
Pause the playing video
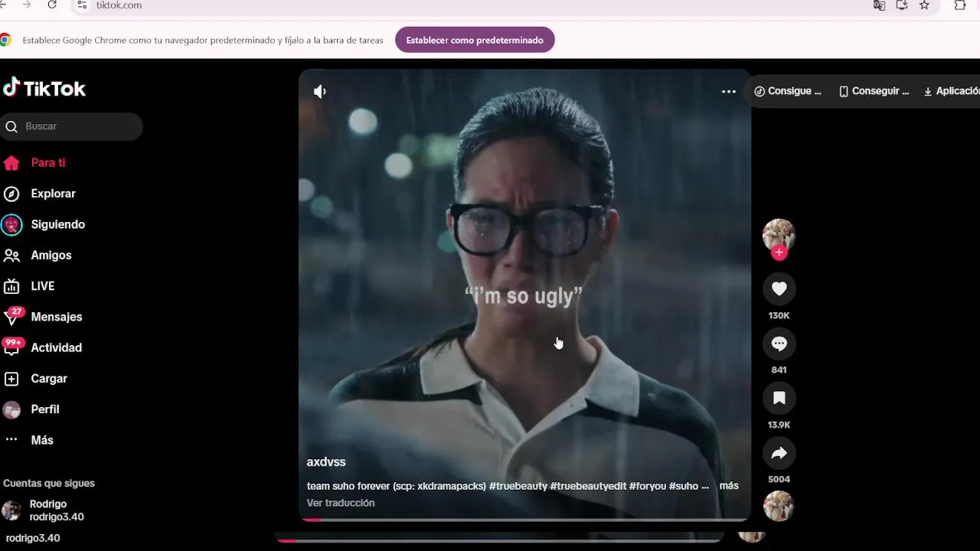pyautogui.click(x=524, y=295)
